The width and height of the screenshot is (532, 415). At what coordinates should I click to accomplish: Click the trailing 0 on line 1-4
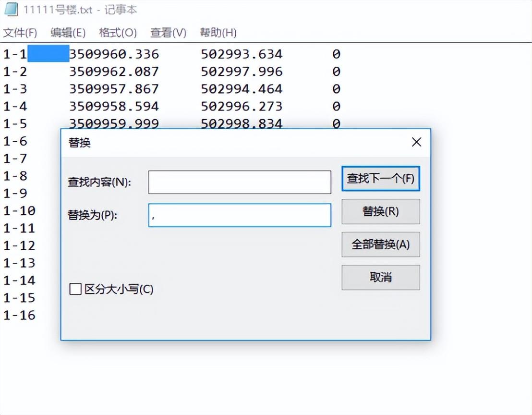click(337, 106)
